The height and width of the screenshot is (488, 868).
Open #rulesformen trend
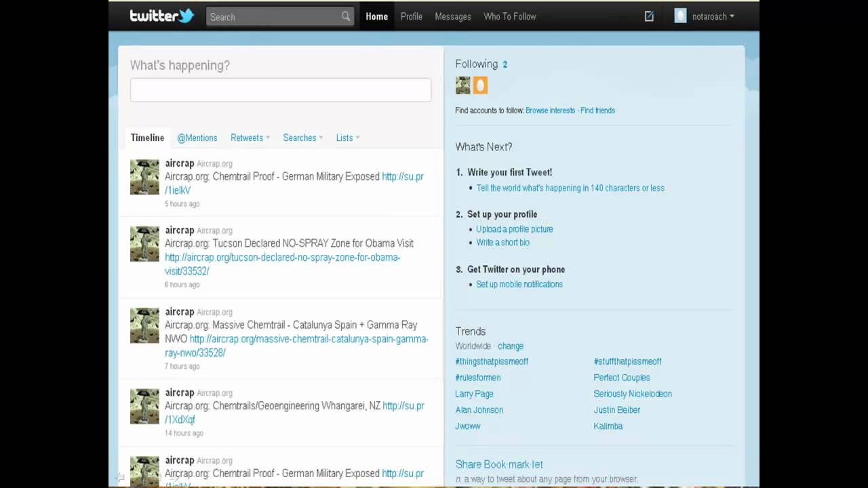[x=478, y=378]
